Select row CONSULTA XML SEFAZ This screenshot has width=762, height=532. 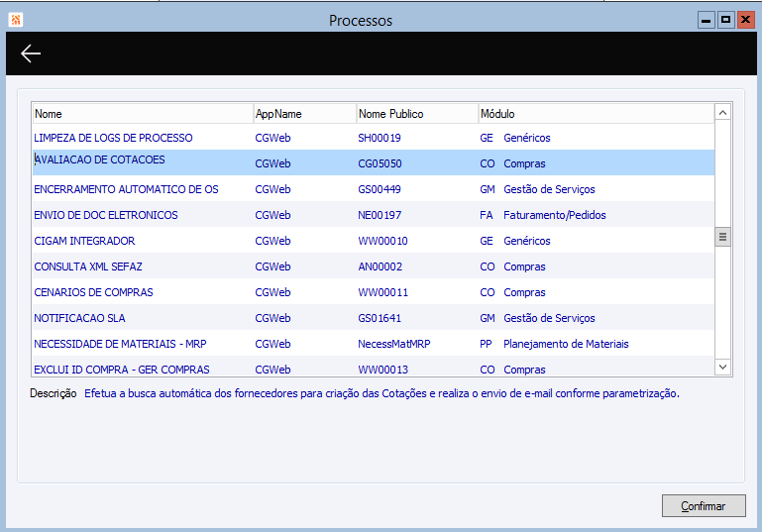(374, 266)
